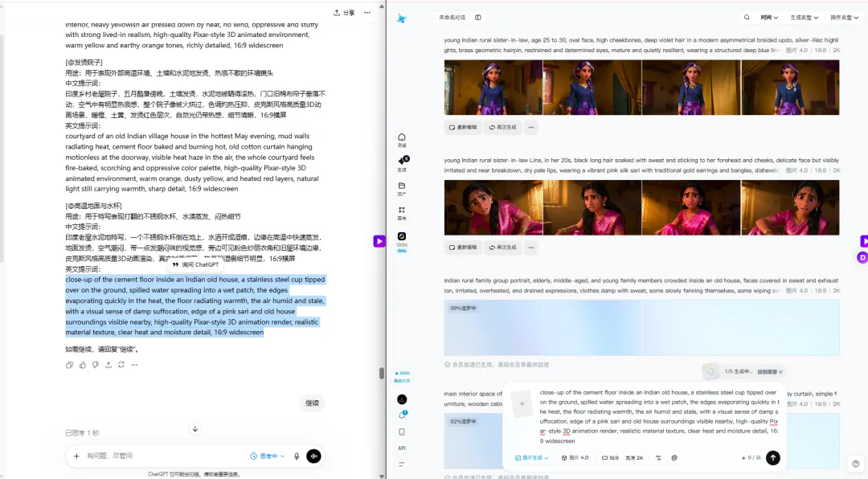Image resolution: width=868 pixels, height=479 pixels.
Task: Open more options under the ChatGPT response
Action: pyautogui.click(x=134, y=365)
